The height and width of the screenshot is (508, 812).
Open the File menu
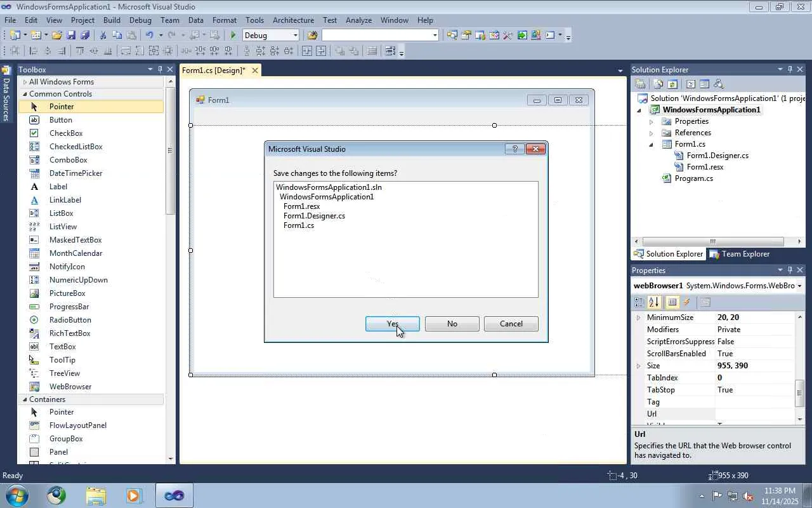coord(10,20)
